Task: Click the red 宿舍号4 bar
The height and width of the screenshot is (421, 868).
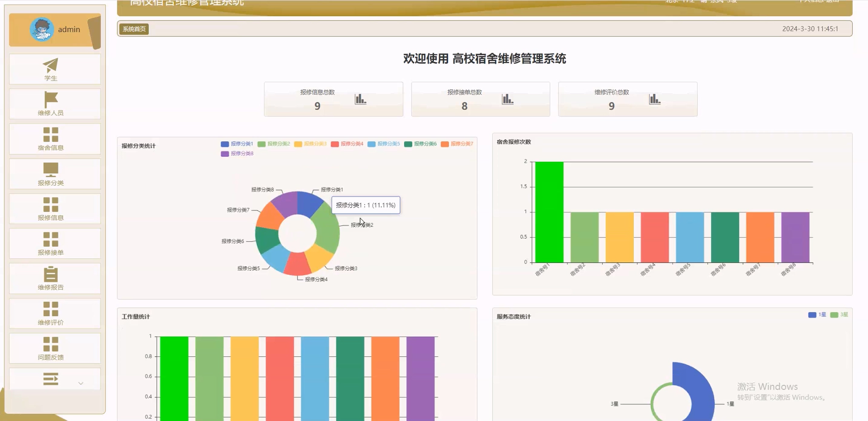Action: coord(655,237)
